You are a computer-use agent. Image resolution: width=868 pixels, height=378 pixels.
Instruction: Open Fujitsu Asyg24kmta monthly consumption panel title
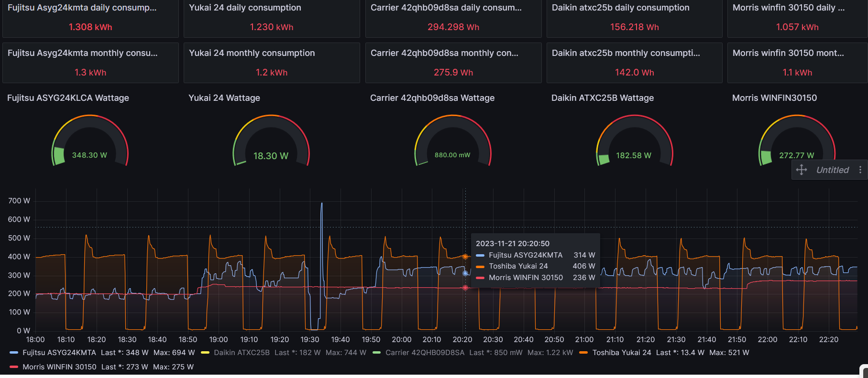tap(82, 53)
